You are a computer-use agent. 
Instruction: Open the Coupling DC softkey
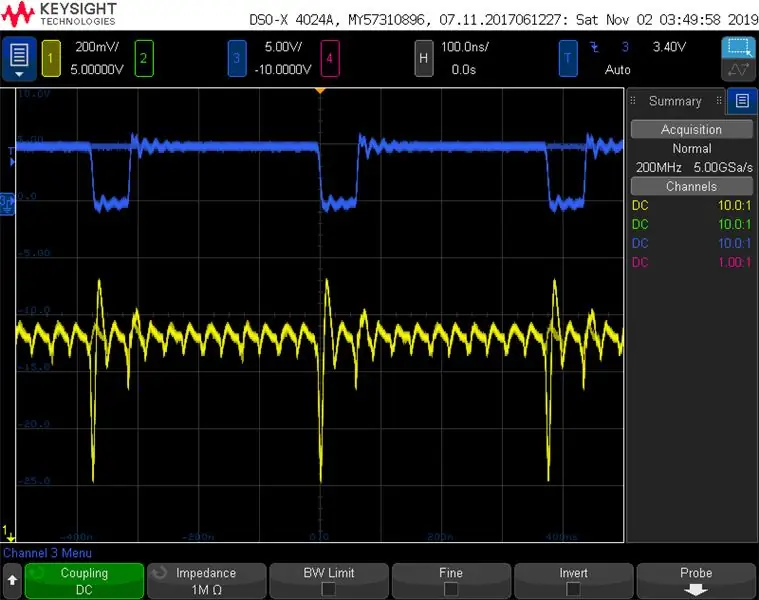coord(84,581)
